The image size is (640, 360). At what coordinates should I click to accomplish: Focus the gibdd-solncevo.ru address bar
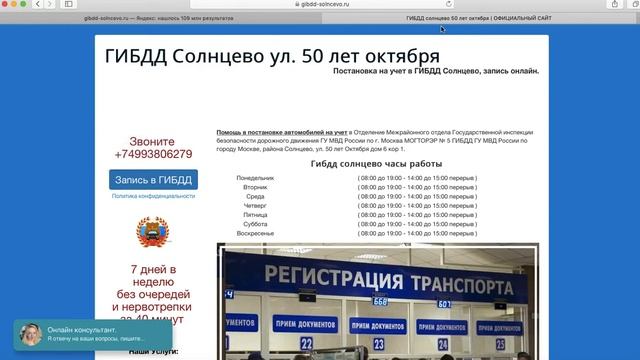pyautogui.click(x=322, y=4)
